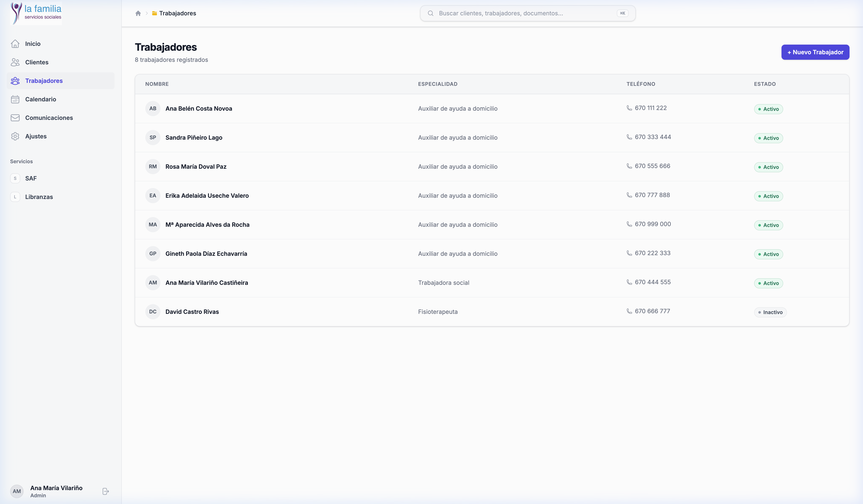
Task: Click the logout icon beside Ana María Vilariño
Action: 106,491
